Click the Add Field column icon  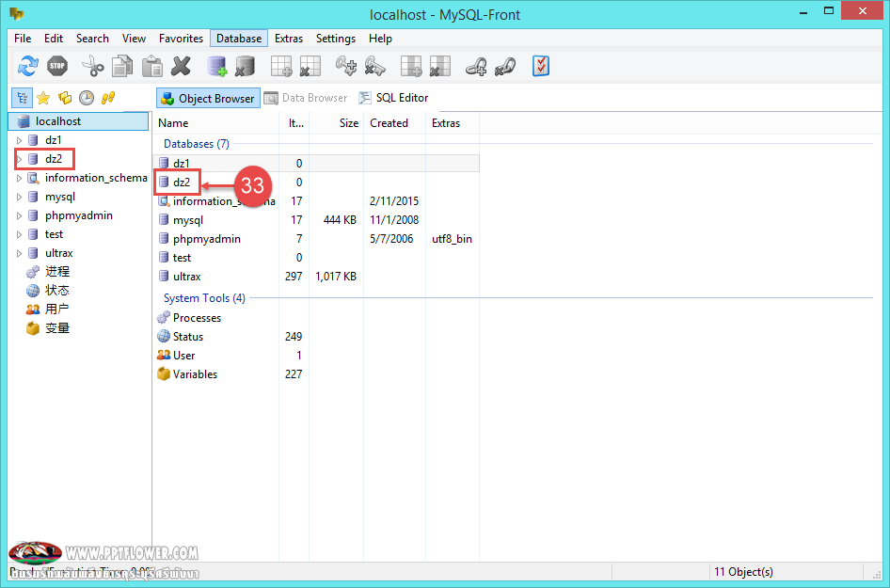pos(411,67)
